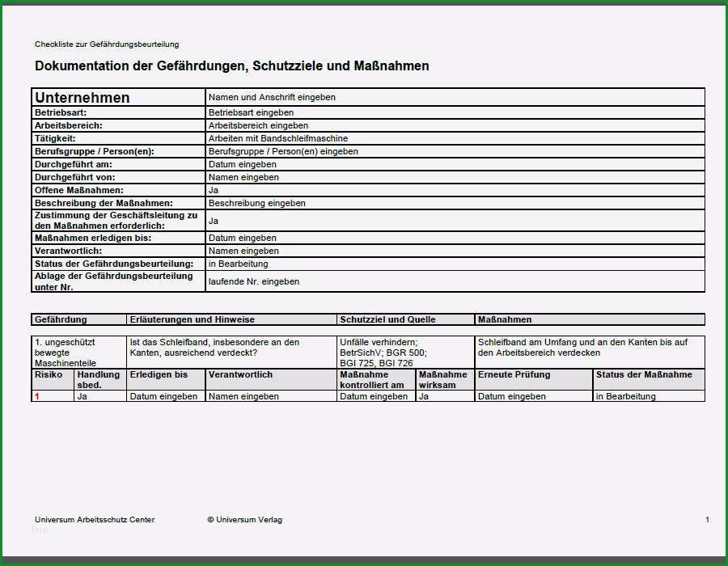This screenshot has height=566, width=728.
Task: Click the 'Maßnahmen' column header
Action: pyautogui.click(x=590, y=319)
